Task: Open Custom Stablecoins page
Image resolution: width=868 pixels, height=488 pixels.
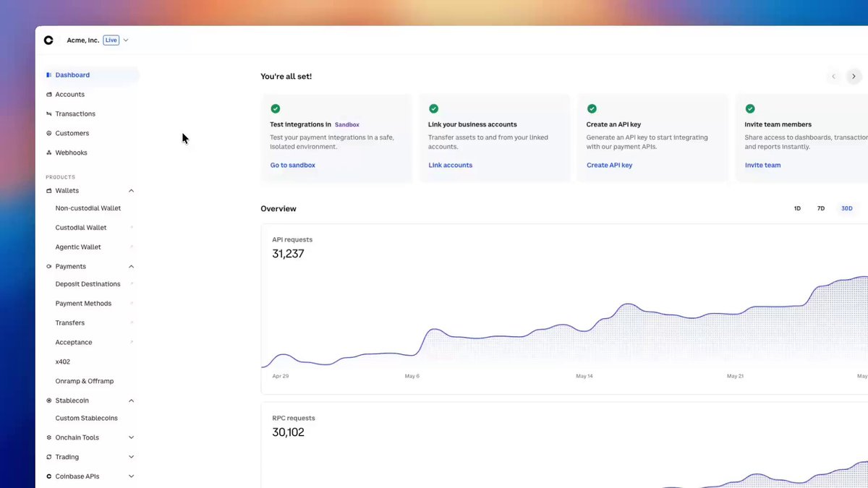Action: click(87, 419)
